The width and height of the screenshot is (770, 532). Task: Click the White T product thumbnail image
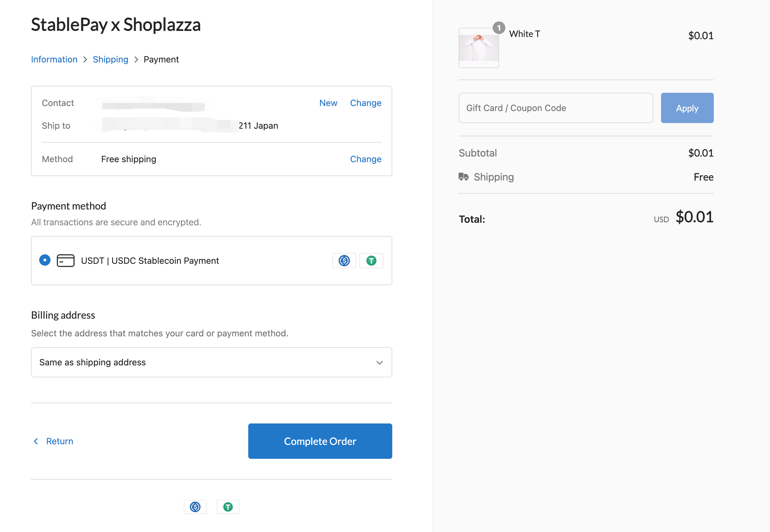pyautogui.click(x=478, y=49)
